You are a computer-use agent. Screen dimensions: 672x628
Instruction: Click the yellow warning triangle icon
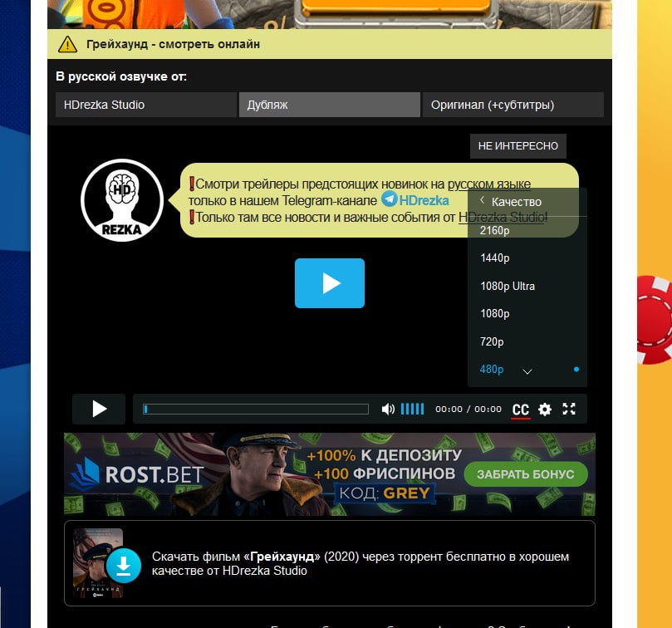pyautogui.click(x=68, y=44)
